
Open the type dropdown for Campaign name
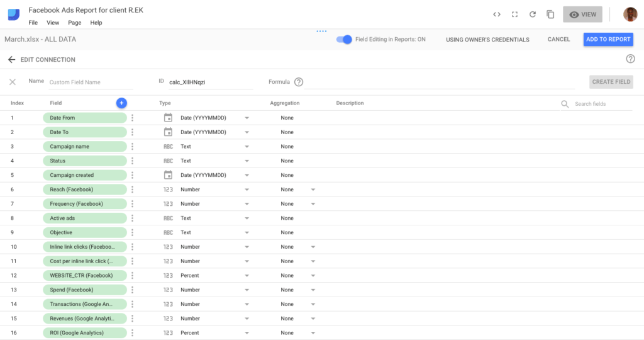coord(247,147)
